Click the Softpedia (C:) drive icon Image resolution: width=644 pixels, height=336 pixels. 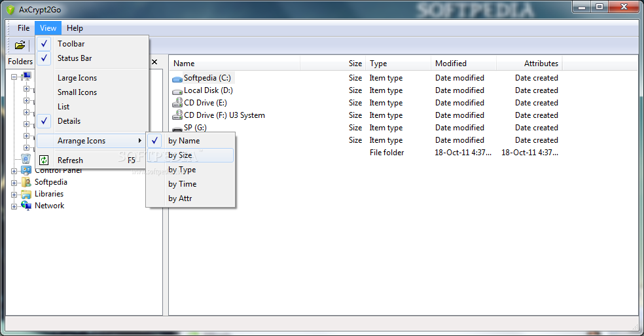[x=177, y=79]
